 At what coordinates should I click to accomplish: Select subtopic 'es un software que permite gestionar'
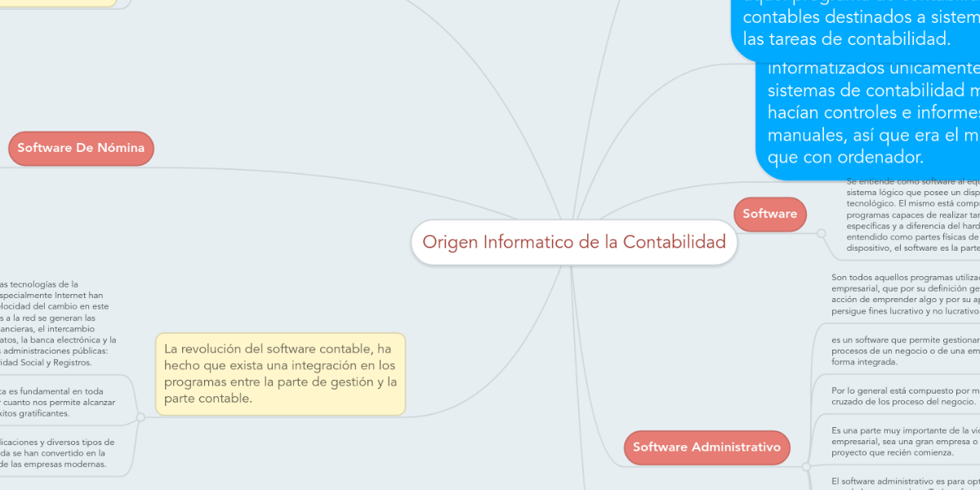[x=902, y=350]
